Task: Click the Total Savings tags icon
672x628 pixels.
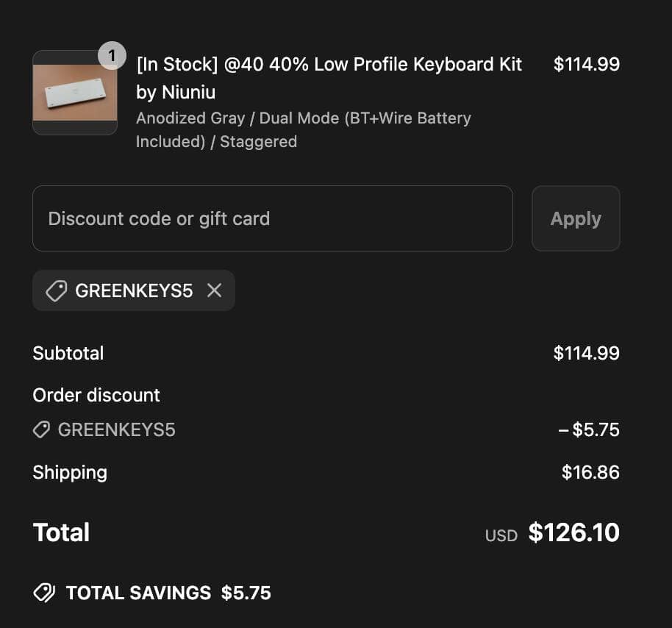Action: 44,593
